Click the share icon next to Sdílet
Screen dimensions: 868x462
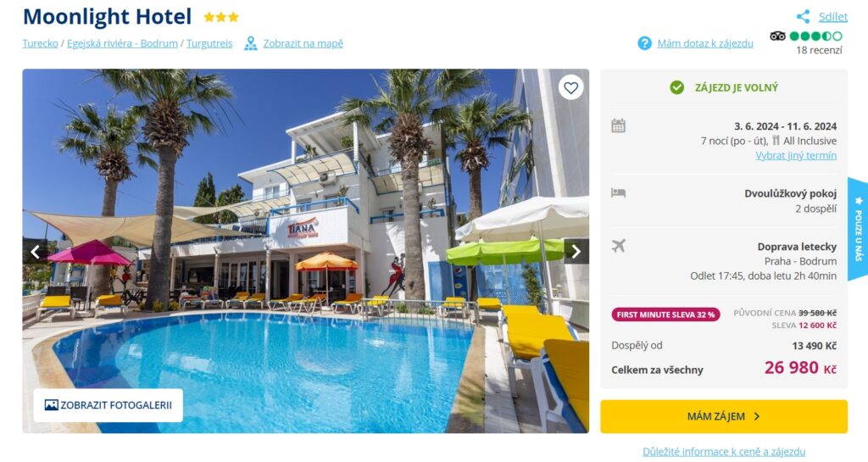pos(803,17)
